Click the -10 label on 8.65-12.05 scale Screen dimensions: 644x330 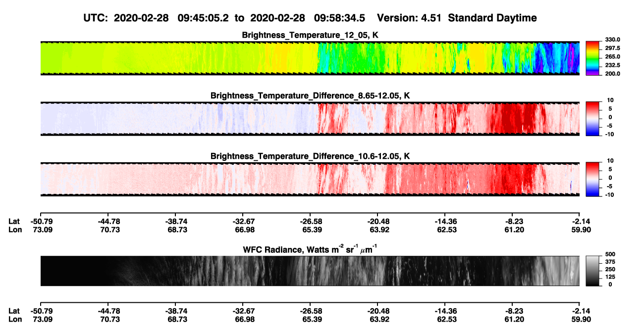pos(609,135)
